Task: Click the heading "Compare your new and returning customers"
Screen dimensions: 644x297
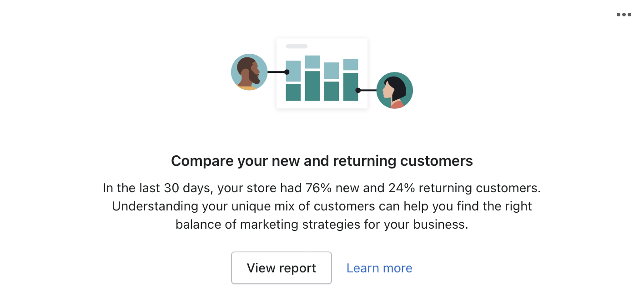Action: (322, 161)
